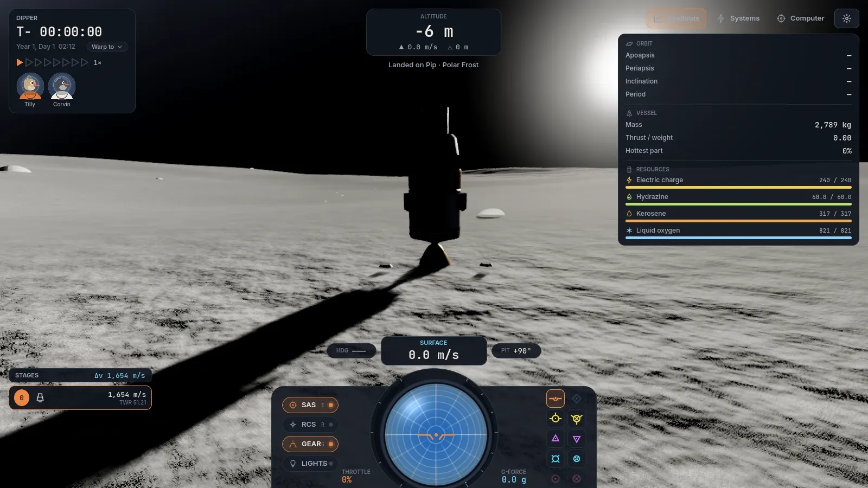
Task: Set time warp to the last arrow
Action: click(x=84, y=62)
